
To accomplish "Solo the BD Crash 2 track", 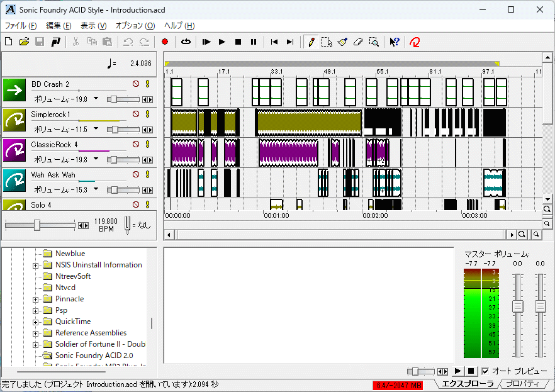I will (x=148, y=84).
